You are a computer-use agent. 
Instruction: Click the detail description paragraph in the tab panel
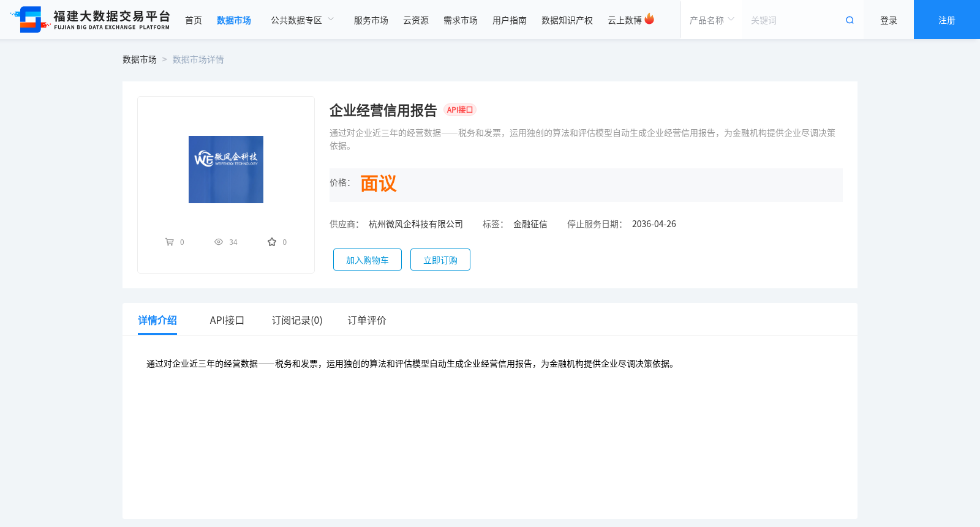[412, 364]
